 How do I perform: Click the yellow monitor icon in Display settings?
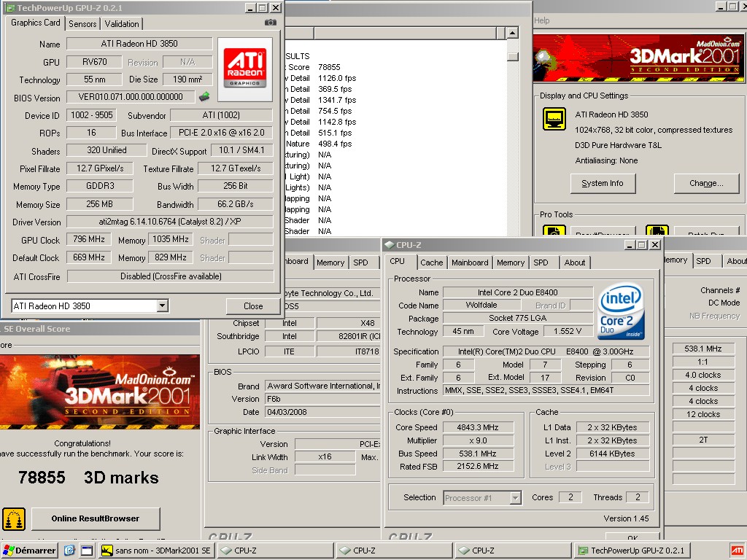(x=554, y=119)
